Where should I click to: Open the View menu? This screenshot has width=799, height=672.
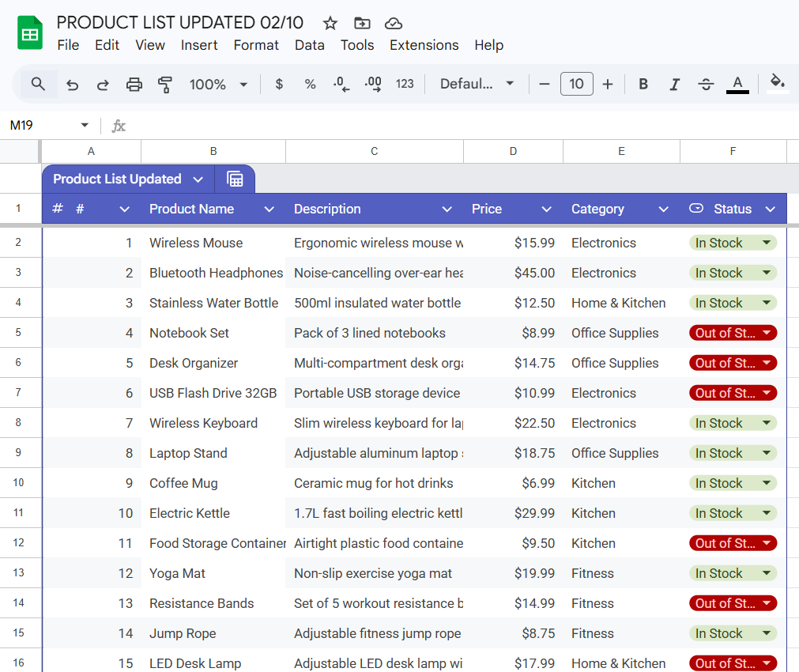coord(150,45)
